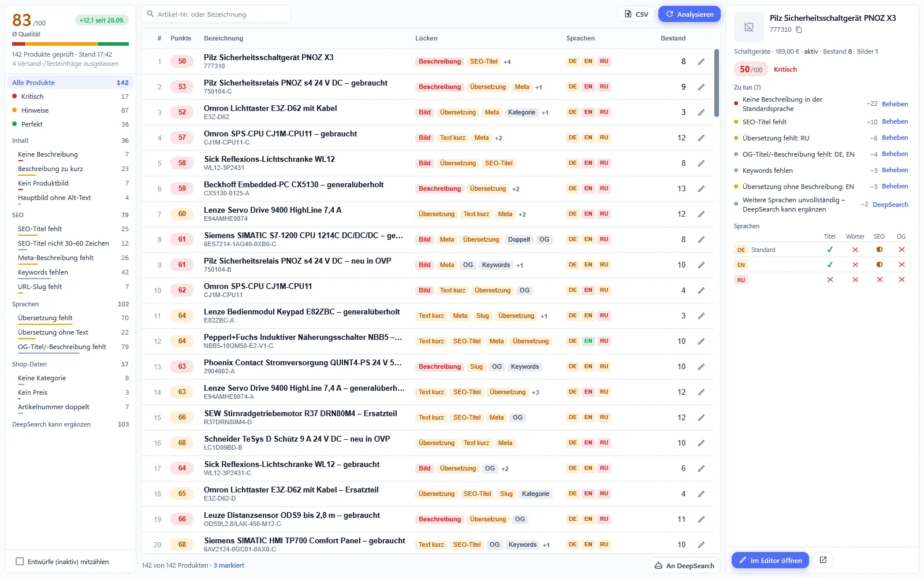Screen dimensions: 924x578
Task: Select the RU row in Sprachen table
Action: click(x=822, y=280)
